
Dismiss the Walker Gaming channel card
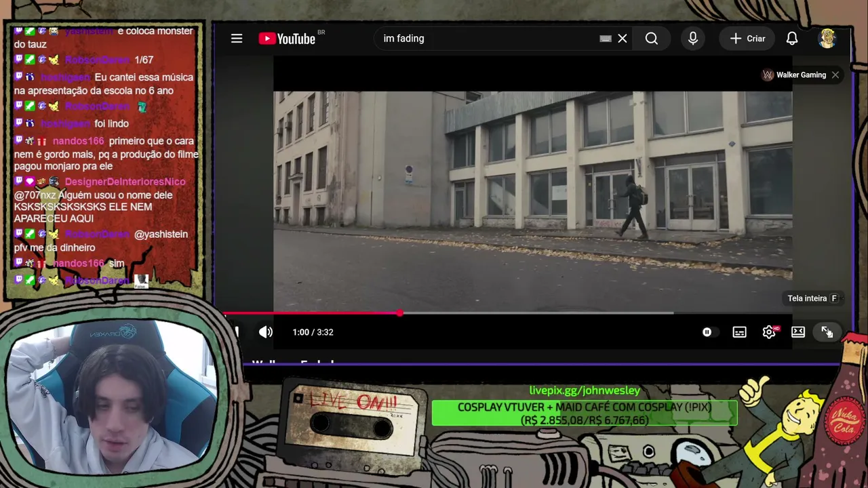[x=835, y=75]
